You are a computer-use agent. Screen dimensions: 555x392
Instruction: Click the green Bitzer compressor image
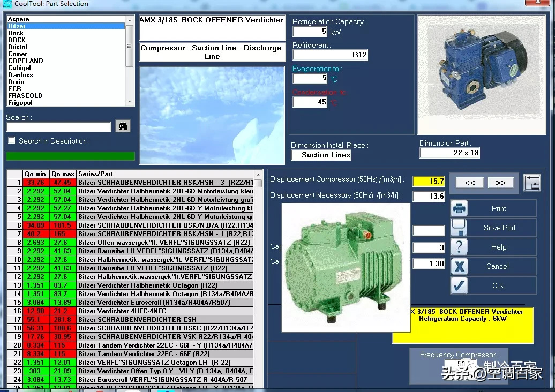346,267
